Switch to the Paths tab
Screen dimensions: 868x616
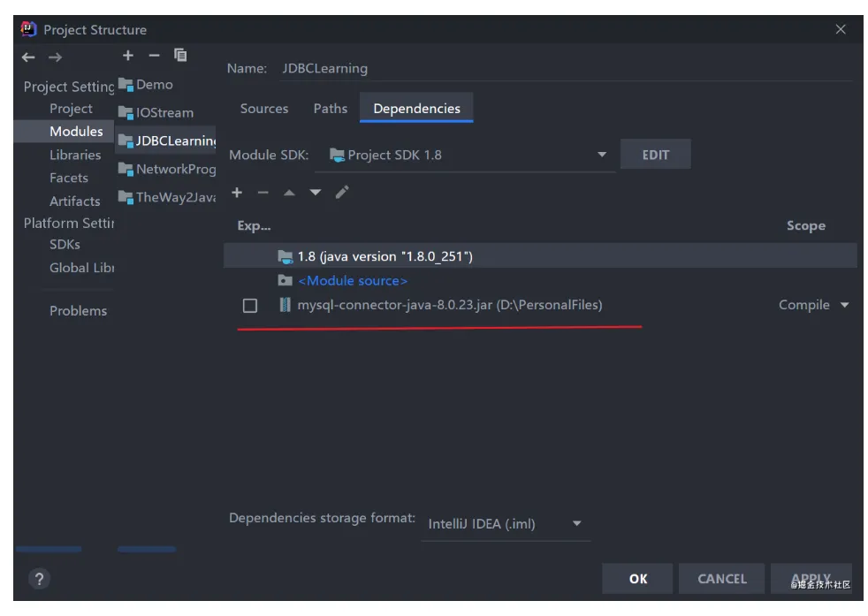pos(331,109)
